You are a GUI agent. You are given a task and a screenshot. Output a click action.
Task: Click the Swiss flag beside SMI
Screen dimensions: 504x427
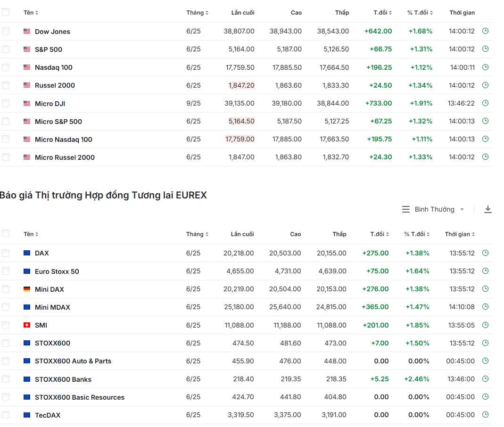27,325
